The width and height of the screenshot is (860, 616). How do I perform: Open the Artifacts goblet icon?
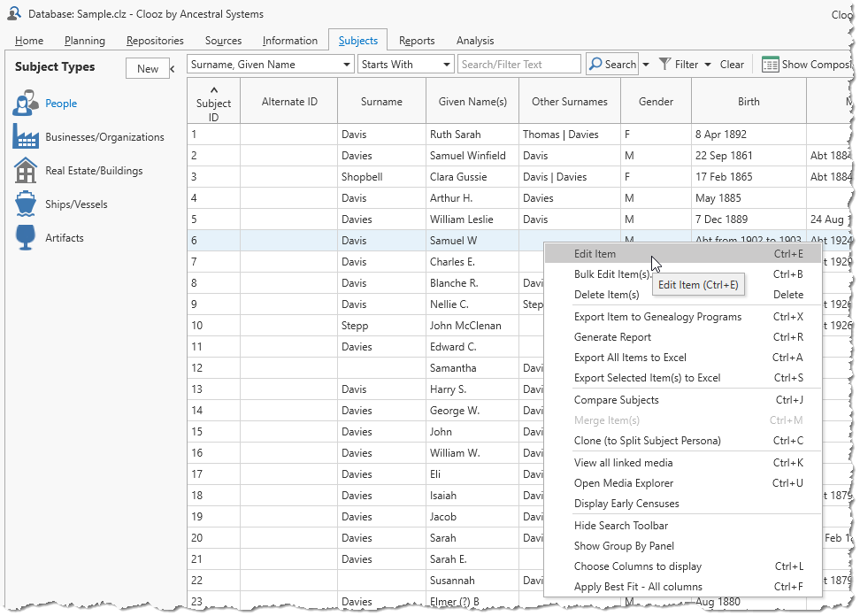[26, 238]
